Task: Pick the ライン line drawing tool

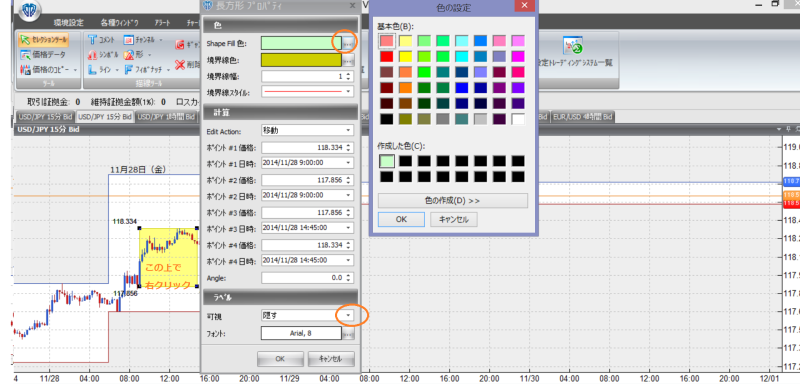Action: (103, 69)
